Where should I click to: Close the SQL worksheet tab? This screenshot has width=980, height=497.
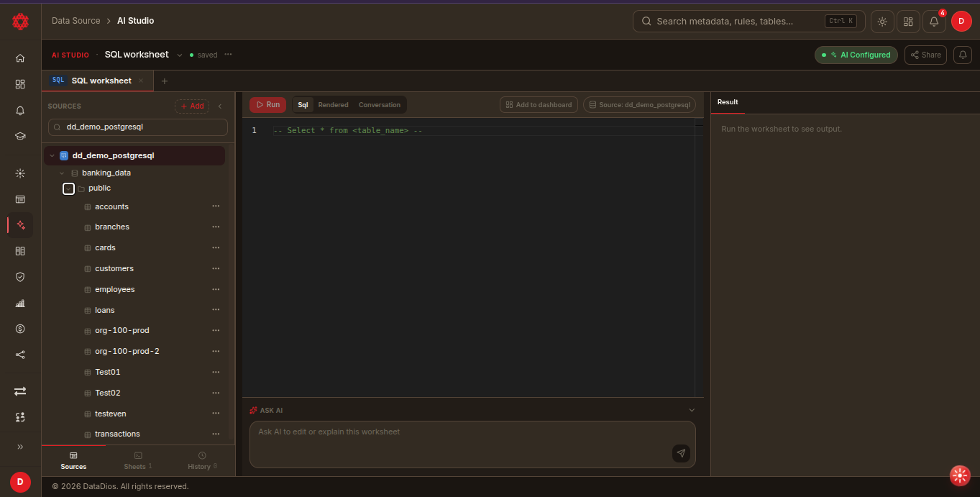[x=141, y=81]
